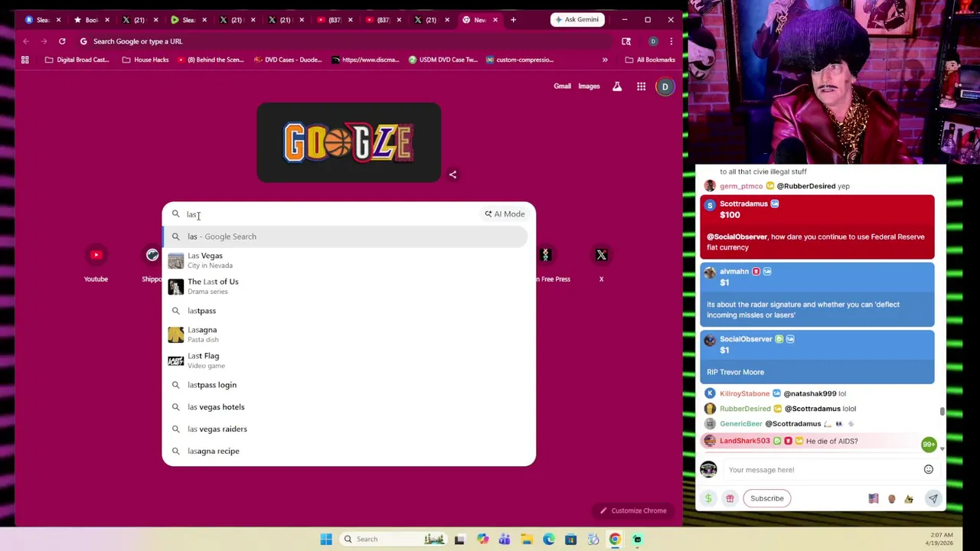Select the las vegas raiders suggestion
Image resolution: width=980 pixels, height=551 pixels.
point(345,429)
